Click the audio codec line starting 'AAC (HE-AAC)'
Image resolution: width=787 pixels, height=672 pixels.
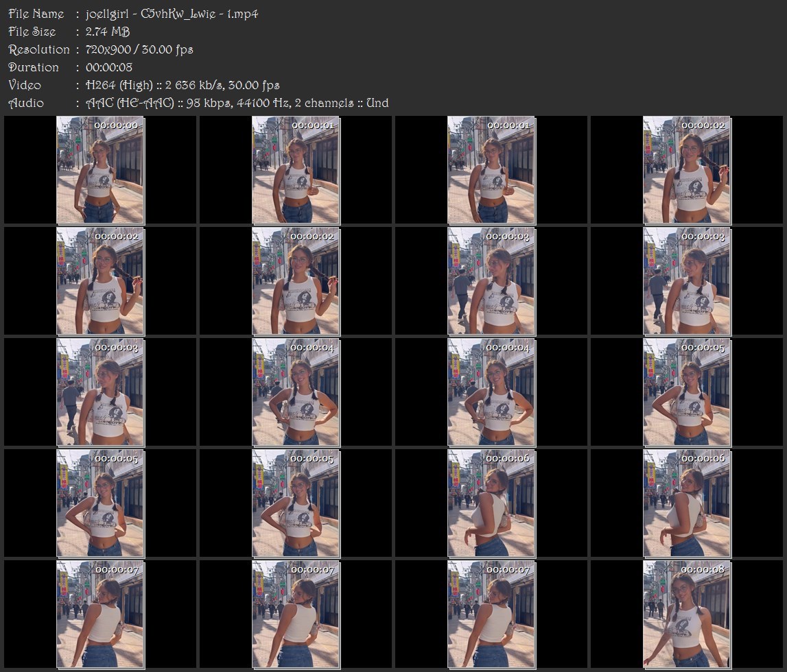[237, 104]
